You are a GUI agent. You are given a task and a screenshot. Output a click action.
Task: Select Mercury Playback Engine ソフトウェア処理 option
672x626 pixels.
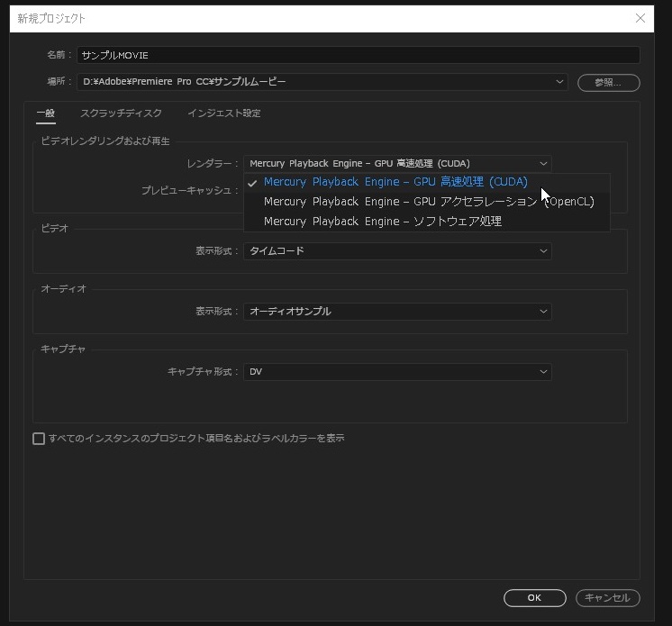coord(382,222)
